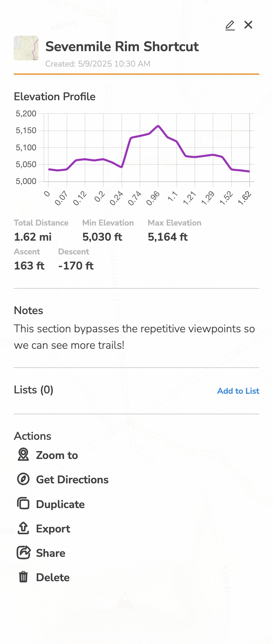Click the Export upload icon
This screenshot has width=273, height=644.
(x=23, y=528)
